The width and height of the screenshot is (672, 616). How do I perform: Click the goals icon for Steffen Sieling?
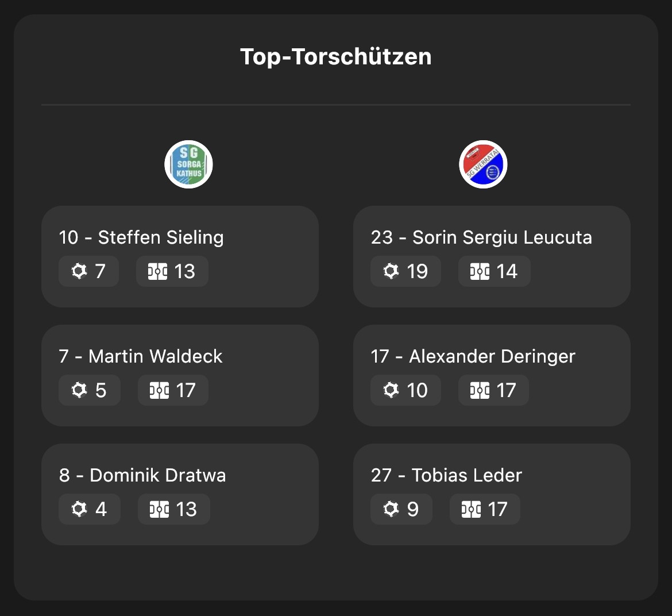point(79,271)
